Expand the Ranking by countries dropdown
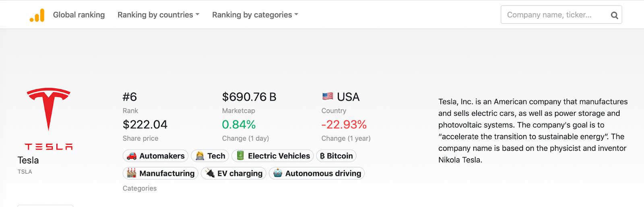 tap(158, 15)
